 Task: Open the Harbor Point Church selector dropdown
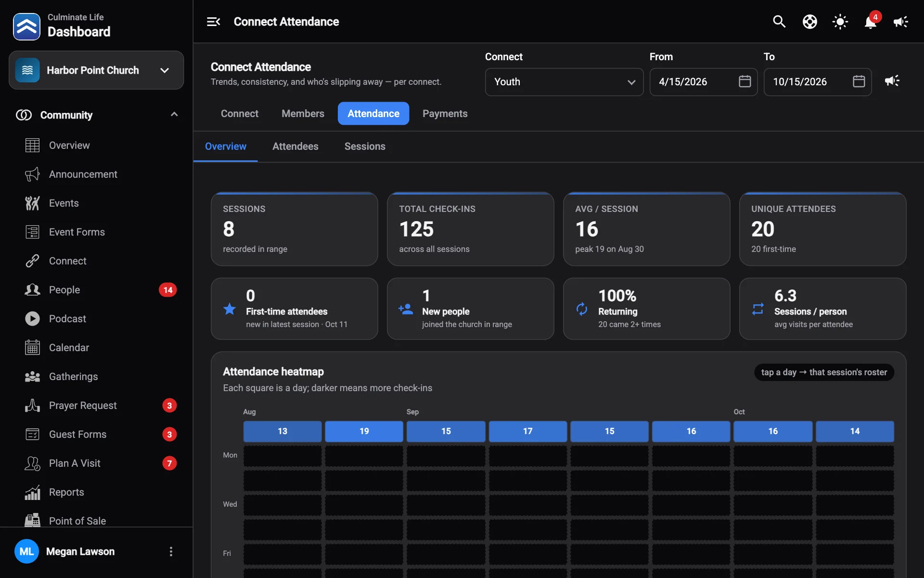tap(96, 70)
